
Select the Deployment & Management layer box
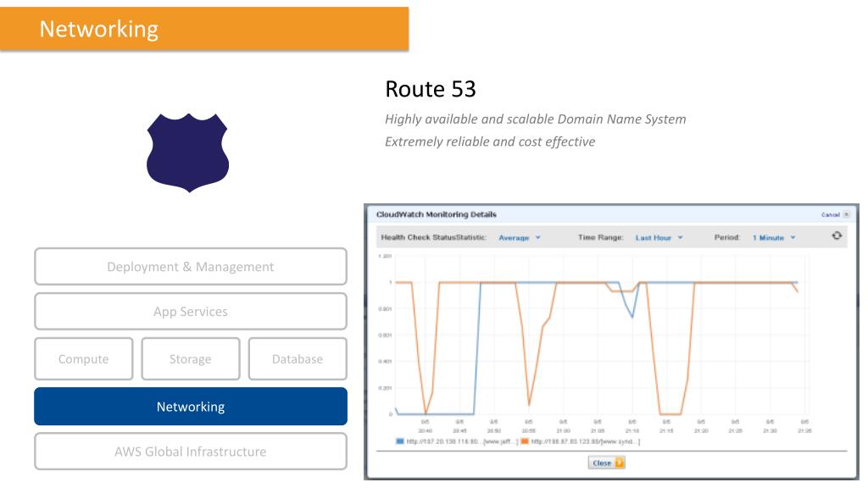pos(191,267)
